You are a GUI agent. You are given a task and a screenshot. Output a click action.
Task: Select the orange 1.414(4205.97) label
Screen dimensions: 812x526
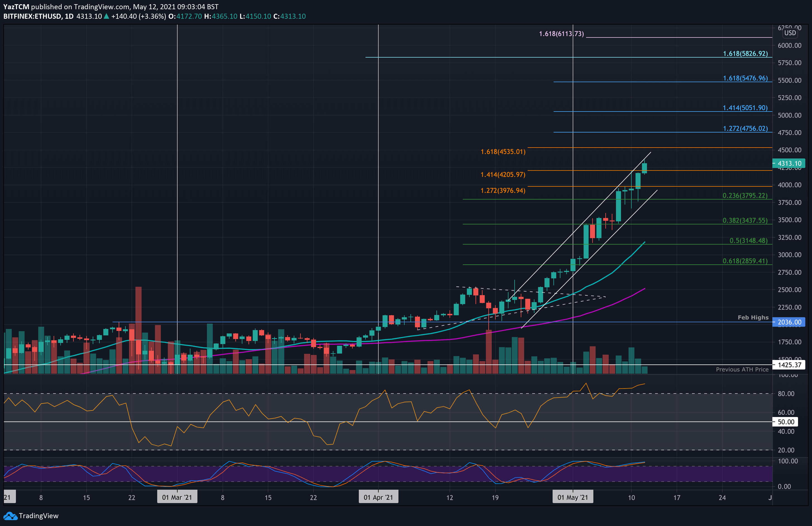[503, 174]
